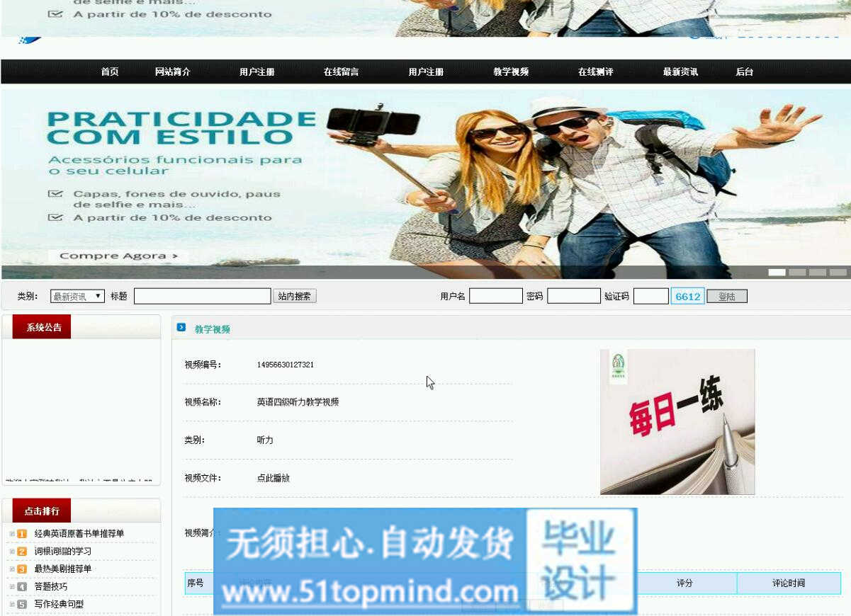851x616 pixels.
Task: Focus the 验证码 input field
Action: [x=651, y=297]
